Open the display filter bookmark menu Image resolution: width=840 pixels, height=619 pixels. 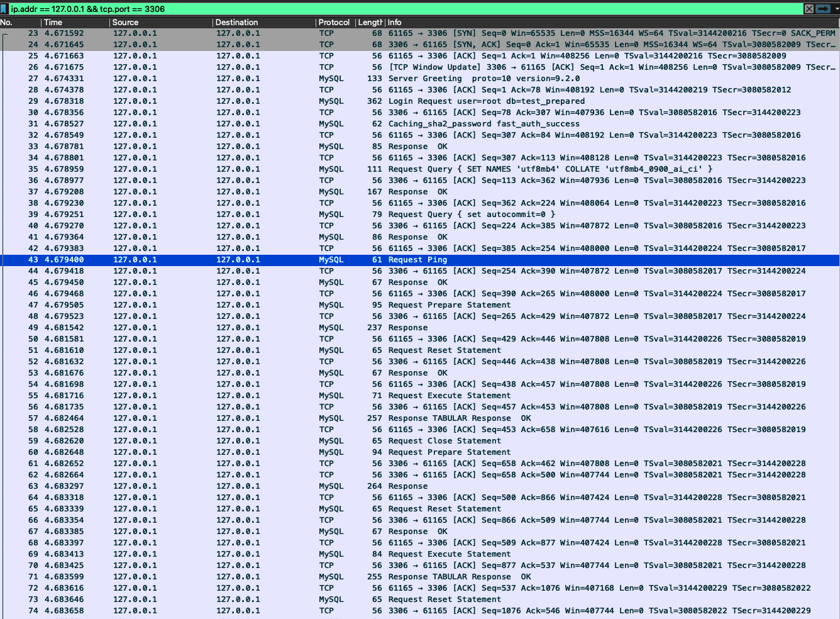point(4,9)
